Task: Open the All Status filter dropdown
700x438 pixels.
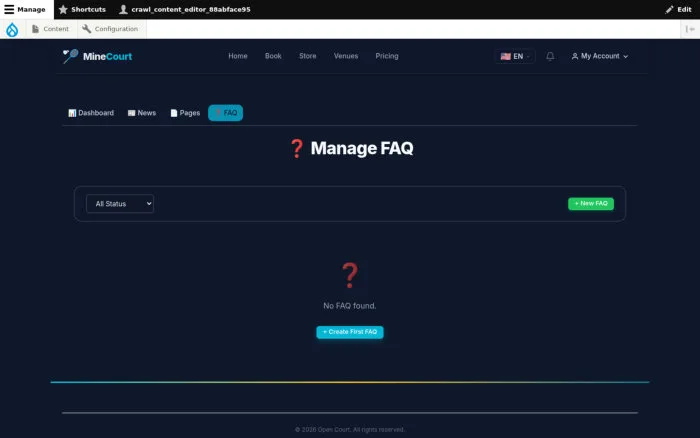Action: click(x=120, y=204)
